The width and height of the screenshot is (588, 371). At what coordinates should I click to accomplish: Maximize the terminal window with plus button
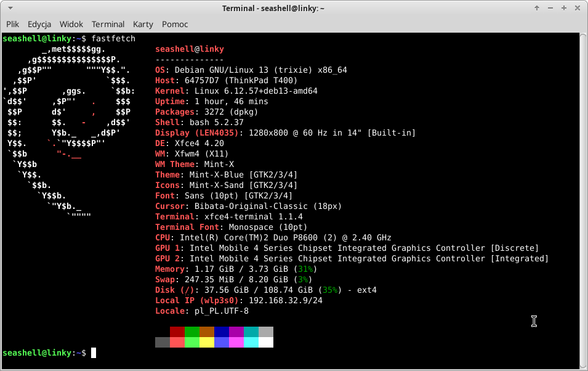(x=564, y=8)
